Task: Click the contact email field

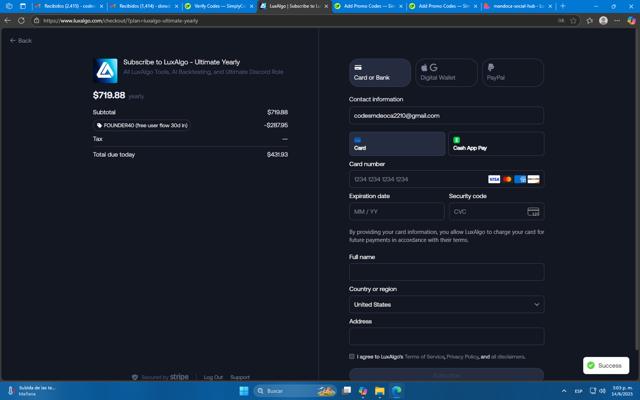Action: (446, 116)
